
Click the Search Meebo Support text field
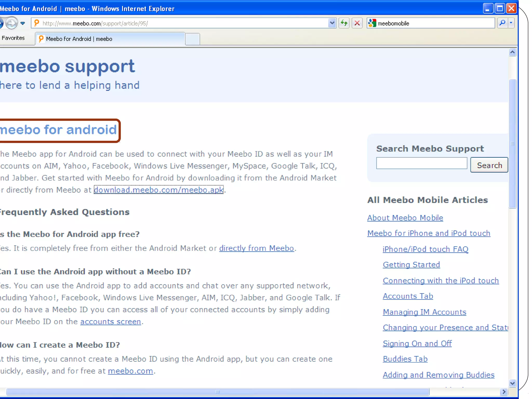[x=421, y=163]
